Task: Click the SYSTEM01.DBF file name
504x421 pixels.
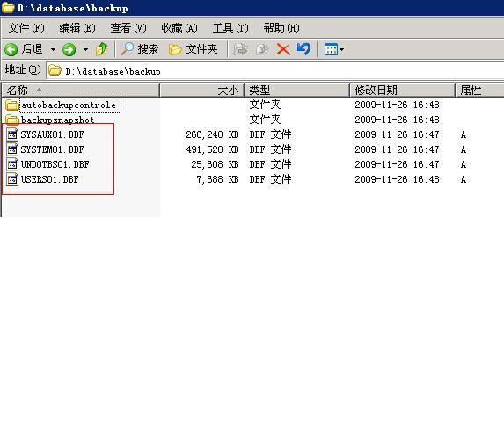Action: (x=53, y=149)
